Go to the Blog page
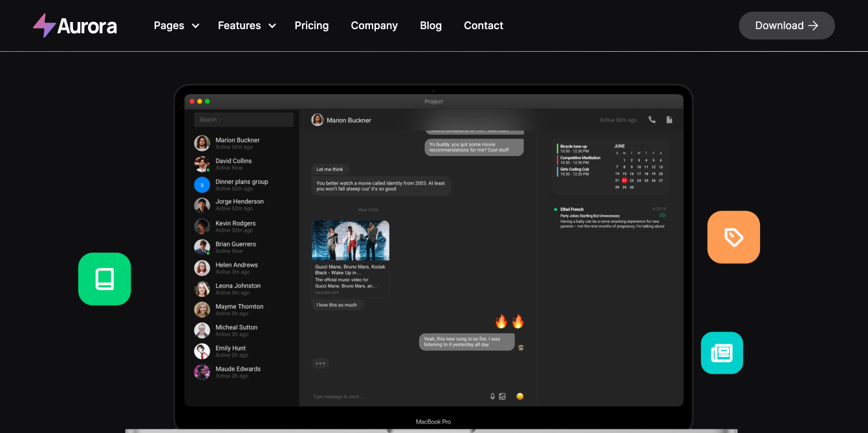This screenshot has height=433, width=868. click(x=431, y=25)
